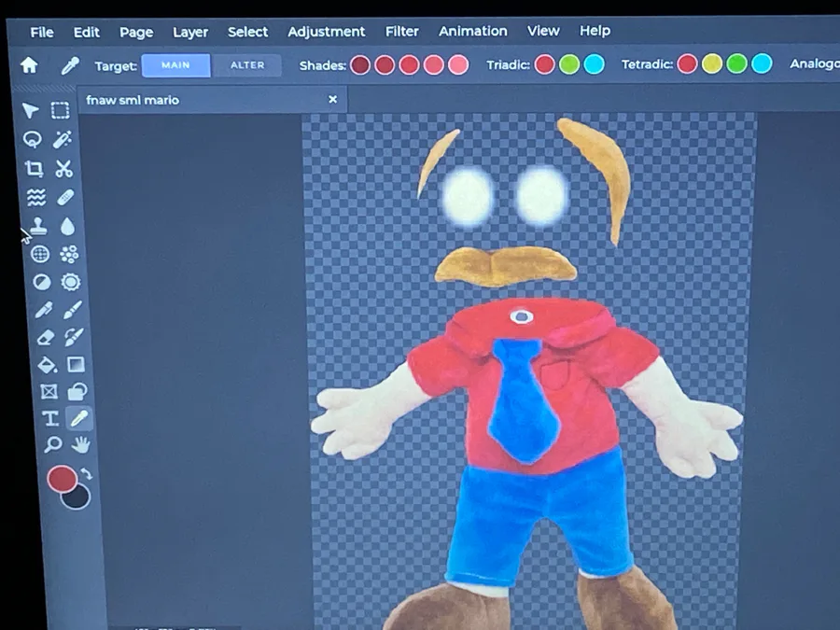
Task: Select the Clone stamp tool
Action: click(x=38, y=226)
